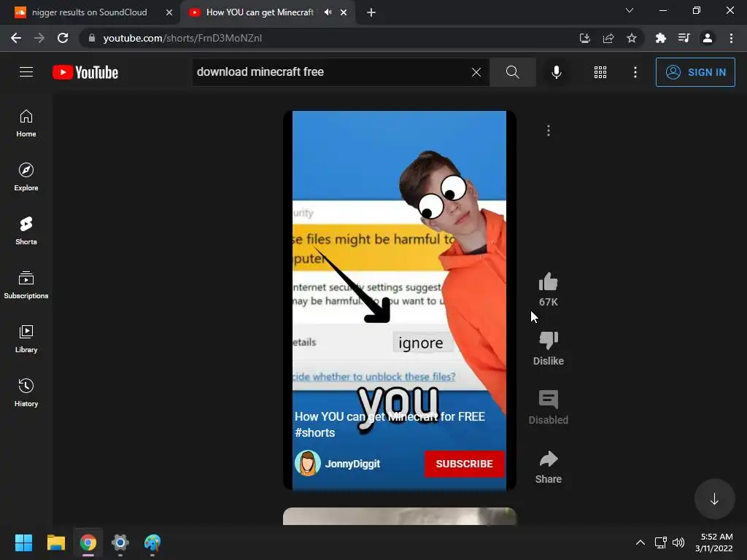Reload the current page
The width and height of the screenshot is (747, 560).
point(63,38)
